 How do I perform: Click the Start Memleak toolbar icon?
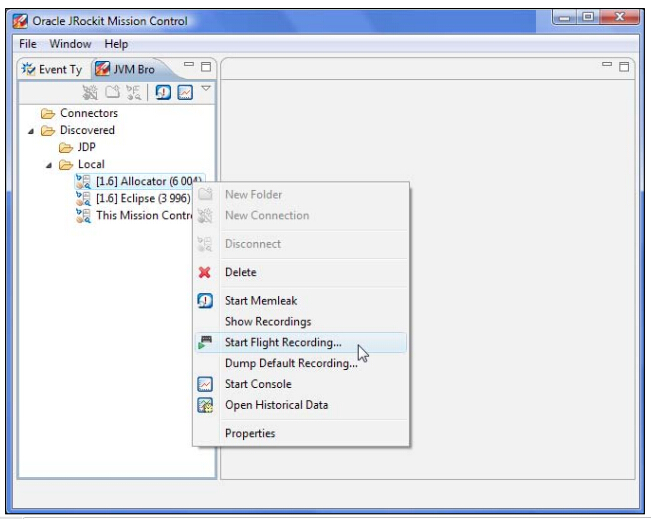[x=163, y=92]
